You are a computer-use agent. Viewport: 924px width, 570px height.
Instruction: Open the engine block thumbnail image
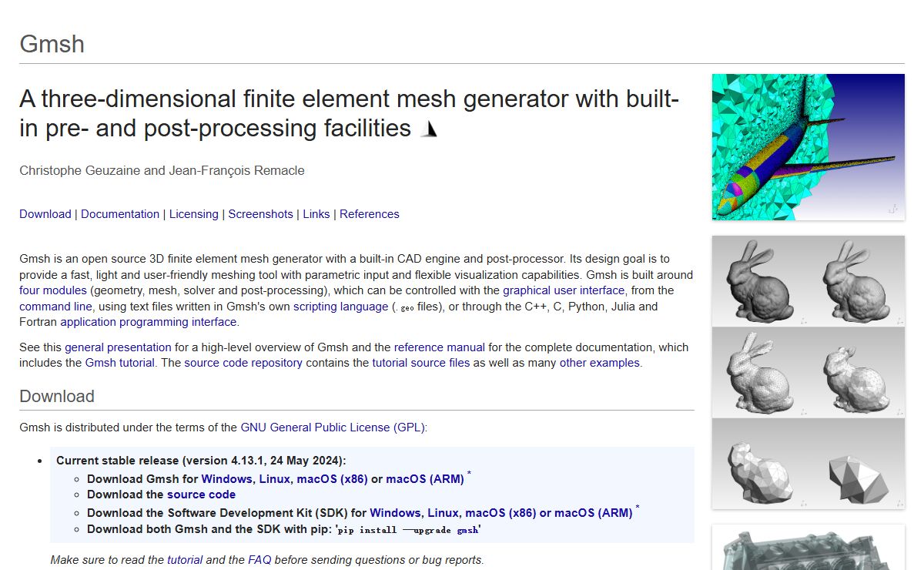coord(808,548)
